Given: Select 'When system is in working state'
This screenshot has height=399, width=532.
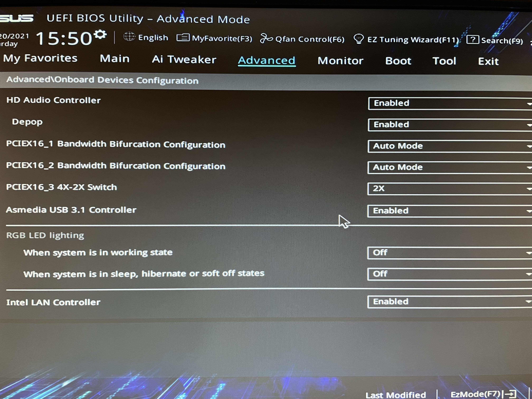Looking at the screenshot, I should click(98, 253).
